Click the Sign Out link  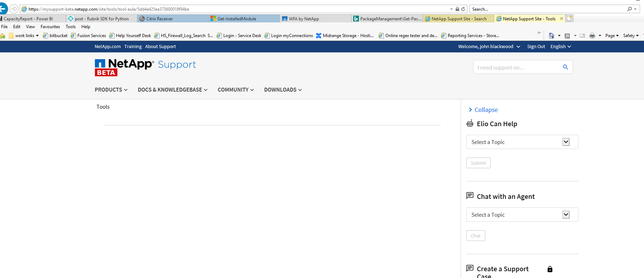point(536,47)
